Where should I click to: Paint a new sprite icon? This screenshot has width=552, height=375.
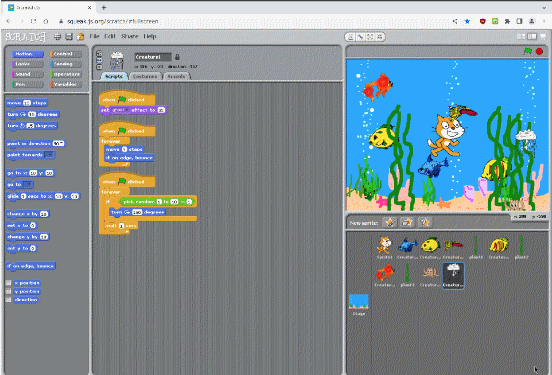pyautogui.click(x=390, y=223)
